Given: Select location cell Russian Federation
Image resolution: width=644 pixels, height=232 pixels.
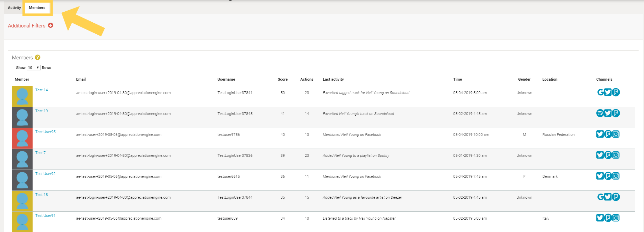Looking at the screenshot, I should coord(559,135).
